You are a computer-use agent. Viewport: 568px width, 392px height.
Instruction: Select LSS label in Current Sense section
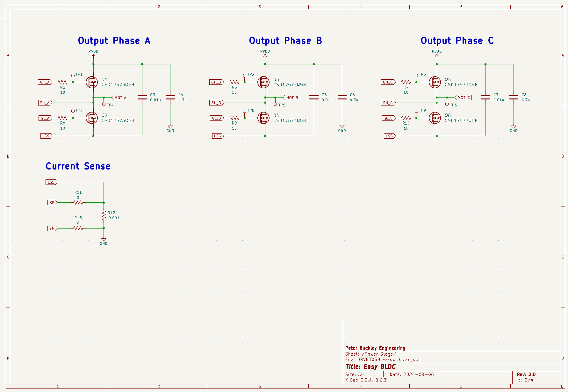(52, 182)
